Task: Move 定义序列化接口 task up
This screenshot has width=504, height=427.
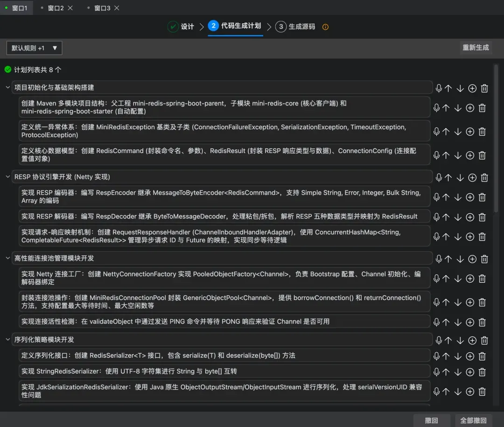Action: [446, 356]
